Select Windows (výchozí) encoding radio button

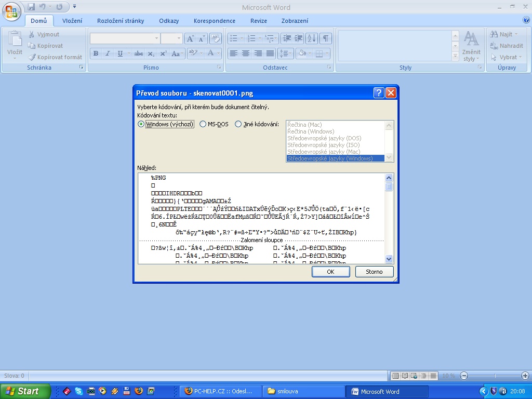click(x=141, y=124)
